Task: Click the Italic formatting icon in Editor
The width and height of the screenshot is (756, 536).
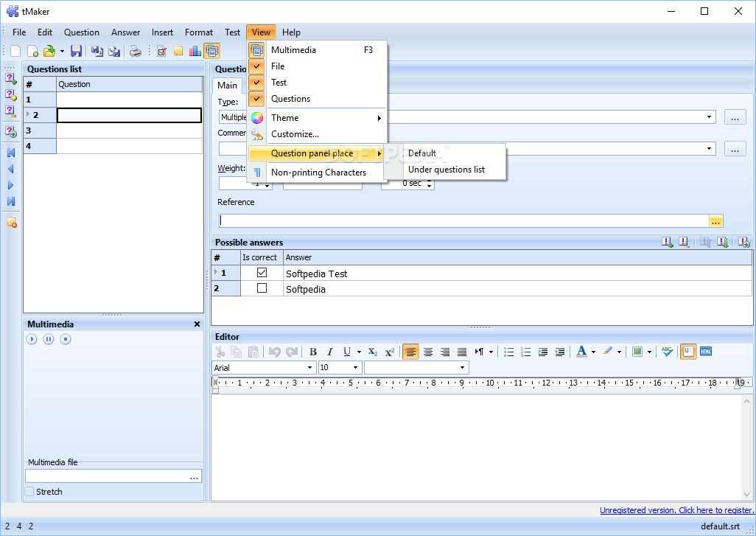Action: click(330, 352)
